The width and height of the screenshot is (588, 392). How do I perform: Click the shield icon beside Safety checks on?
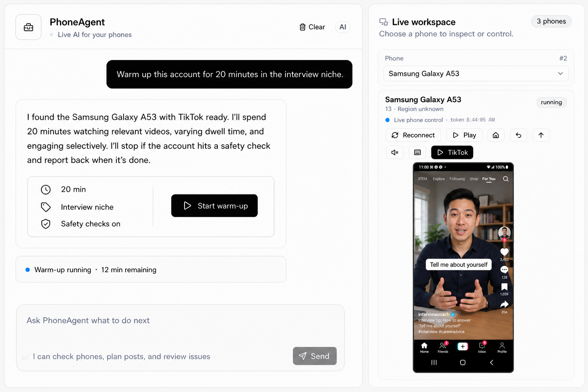click(x=46, y=224)
